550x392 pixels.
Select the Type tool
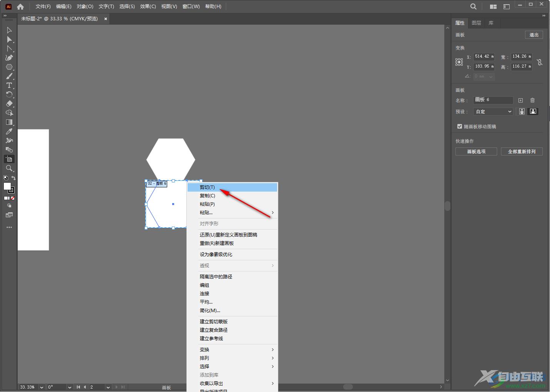pyautogui.click(x=9, y=86)
